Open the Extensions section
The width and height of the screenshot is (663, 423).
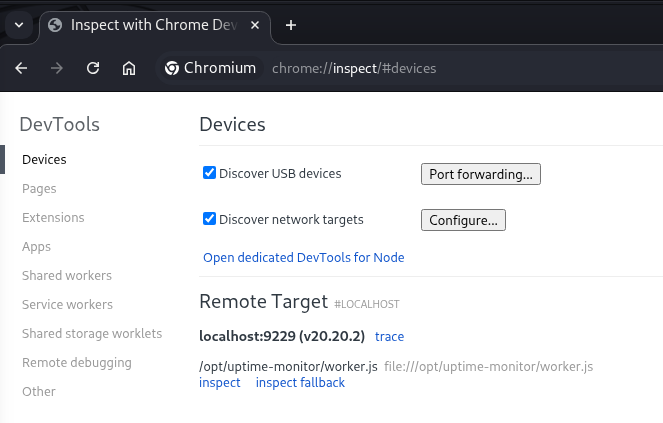click(53, 217)
